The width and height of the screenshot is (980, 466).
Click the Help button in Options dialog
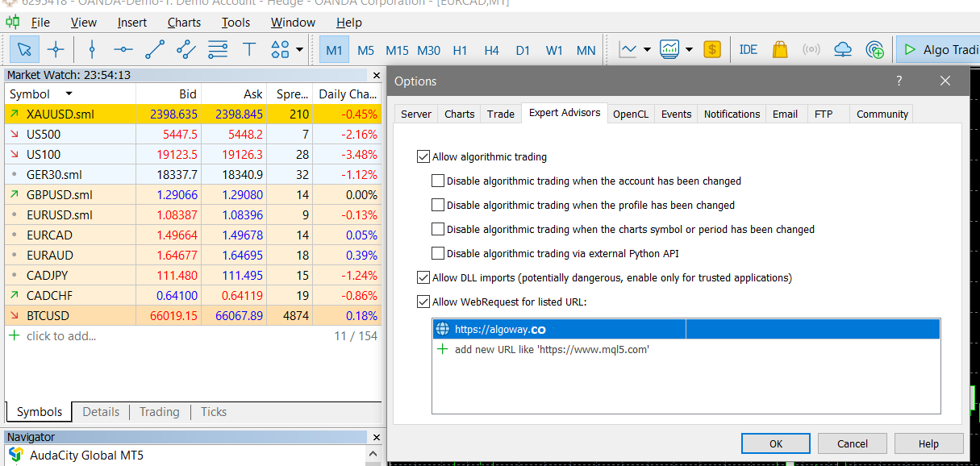pos(929,443)
